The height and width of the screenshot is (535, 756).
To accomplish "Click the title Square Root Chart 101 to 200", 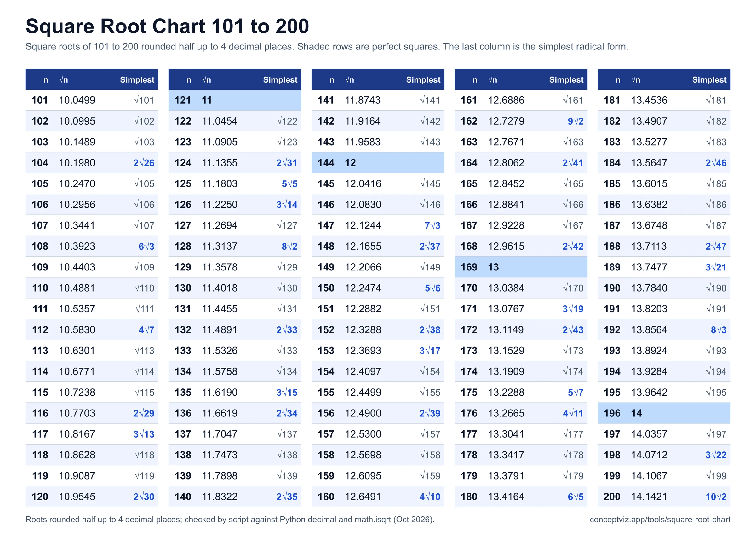I will (167, 26).
